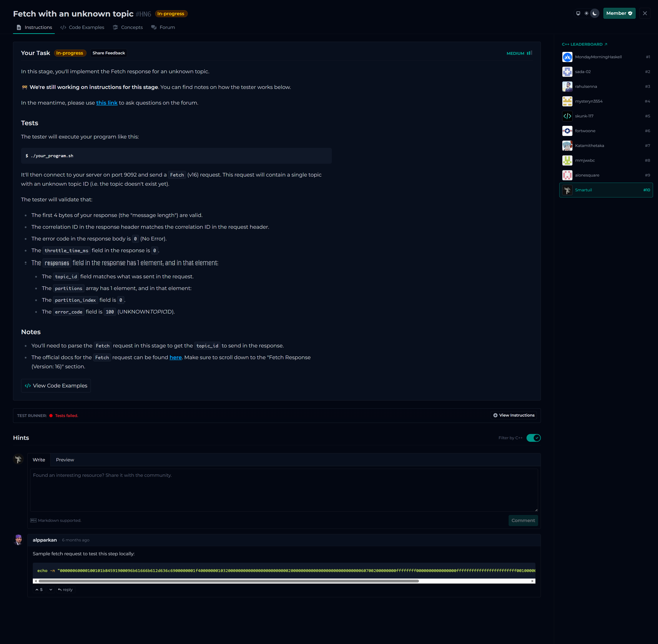
Task: Downvote alpparkan's hint with chevron
Action: pyautogui.click(x=51, y=590)
